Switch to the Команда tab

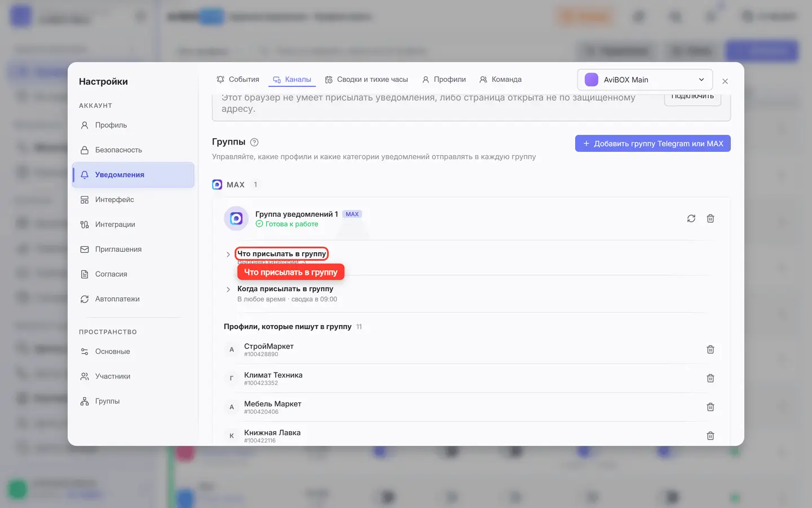(500, 80)
